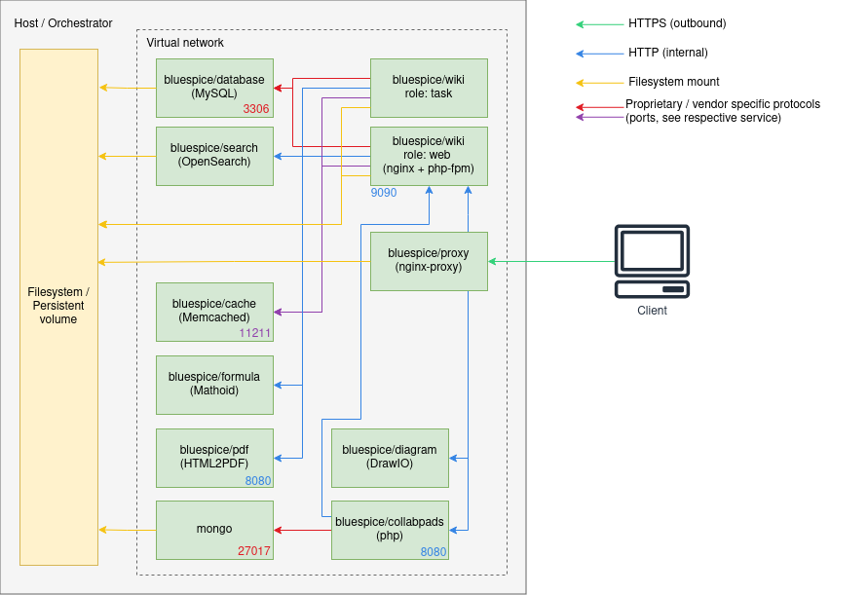Select the mongo container box

[214, 529]
